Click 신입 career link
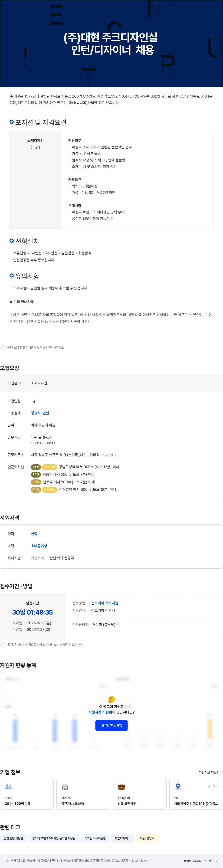Screen dimensions: 223x868 [34, 534]
